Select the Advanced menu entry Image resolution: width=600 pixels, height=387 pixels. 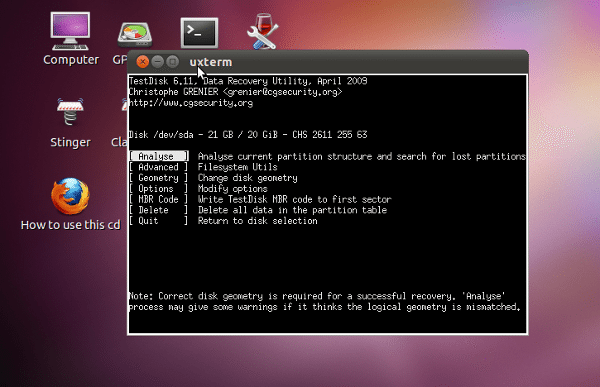(x=159, y=167)
